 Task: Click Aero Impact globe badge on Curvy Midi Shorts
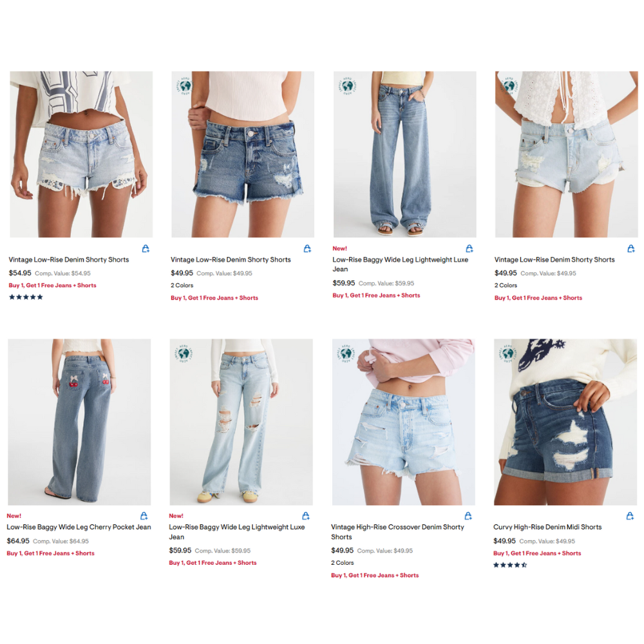507,354
